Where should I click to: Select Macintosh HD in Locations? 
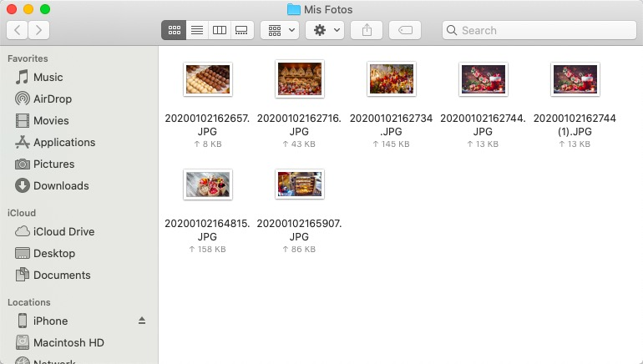68,342
